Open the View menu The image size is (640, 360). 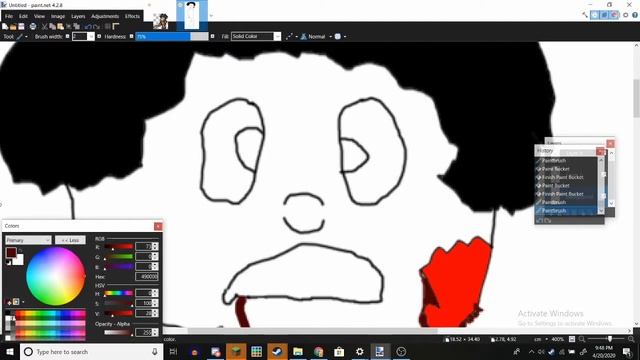tap(39, 16)
